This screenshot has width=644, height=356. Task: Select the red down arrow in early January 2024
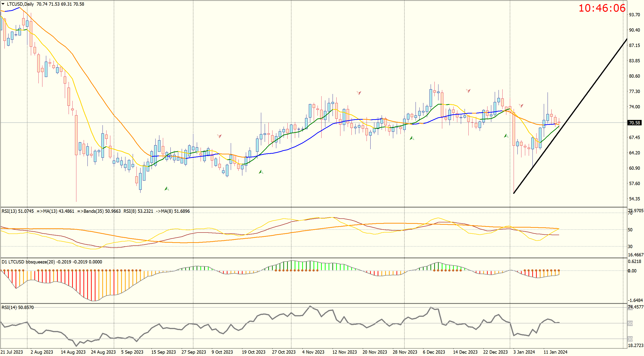(x=521, y=106)
